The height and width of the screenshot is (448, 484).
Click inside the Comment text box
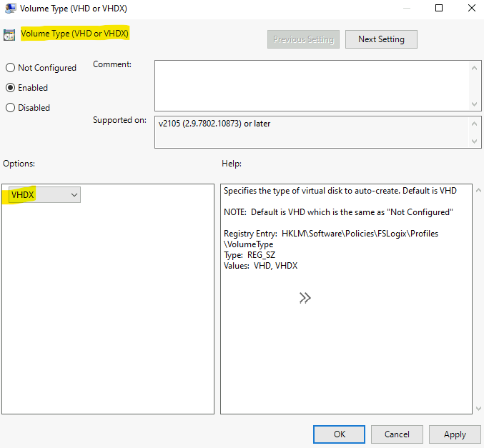312,86
